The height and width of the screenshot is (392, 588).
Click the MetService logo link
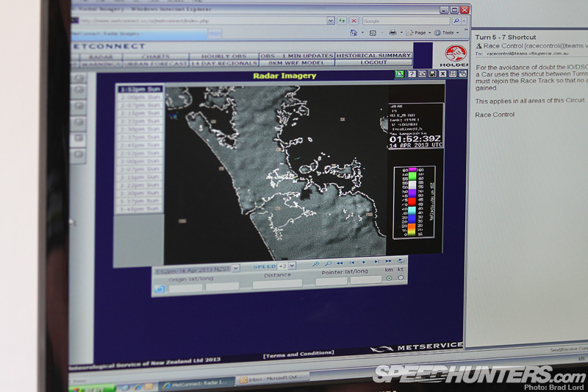click(x=416, y=347)
